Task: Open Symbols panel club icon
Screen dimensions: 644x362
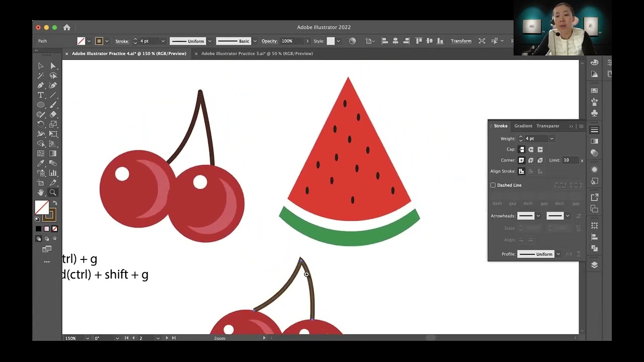Action: 594,113
